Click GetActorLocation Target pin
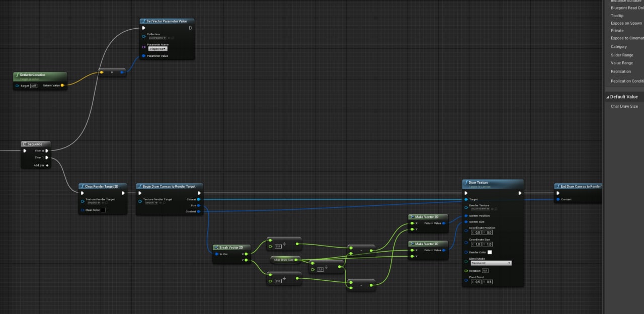The width and height of the screenshot is (644, 314). coord(18,86)
